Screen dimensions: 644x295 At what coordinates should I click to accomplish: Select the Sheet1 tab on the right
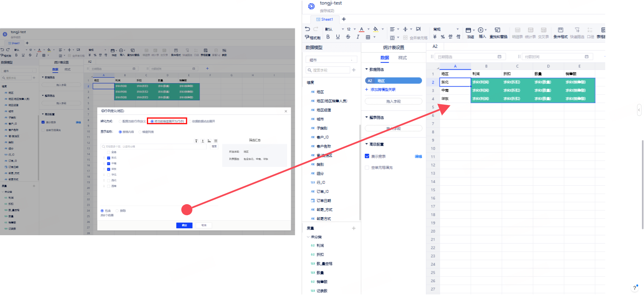(x=324, y=19)
